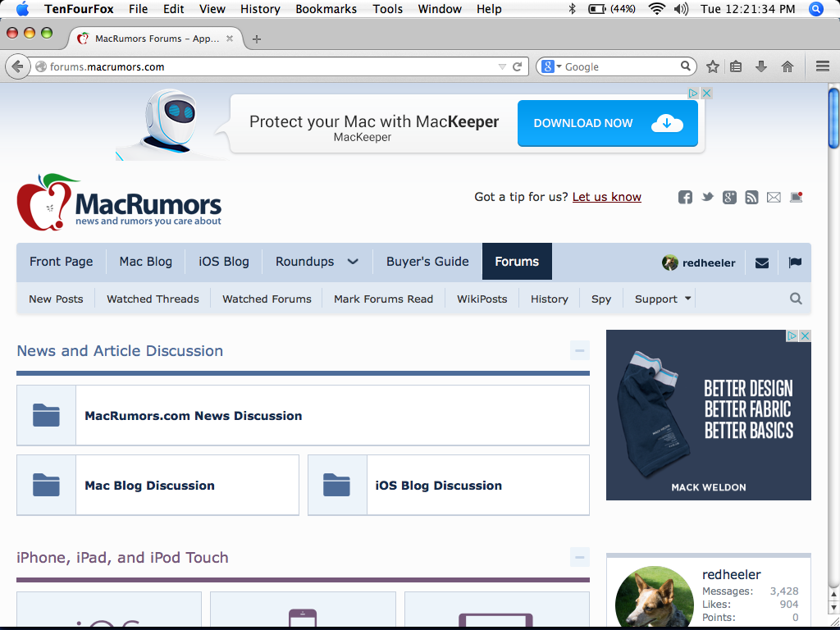The height and width of the screenshot is (630, 840).
Task: Open the Apple menu
Action: [22, 8]
